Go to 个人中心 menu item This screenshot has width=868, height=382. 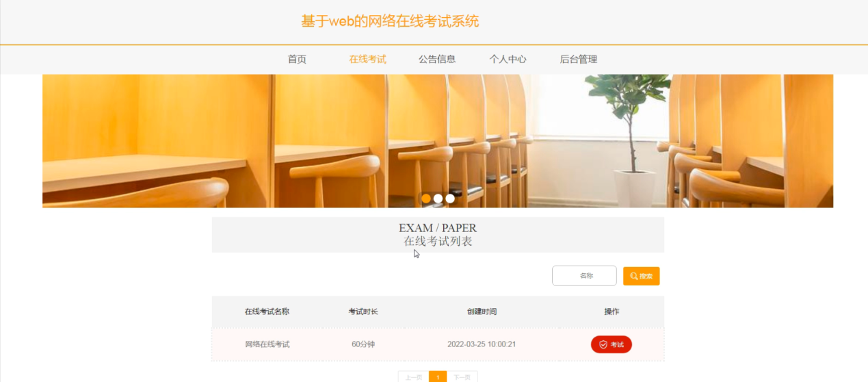pyautogui.click(x=508, y=60)
